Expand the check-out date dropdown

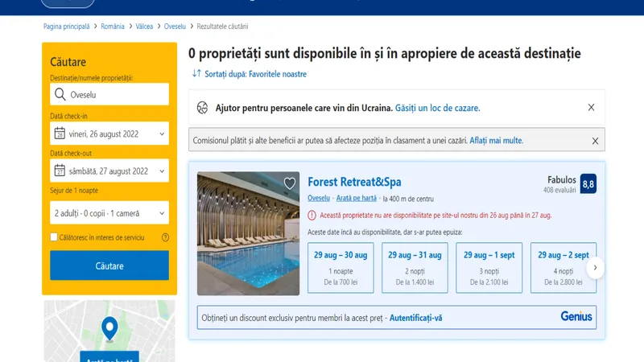[x=109, y=171]
